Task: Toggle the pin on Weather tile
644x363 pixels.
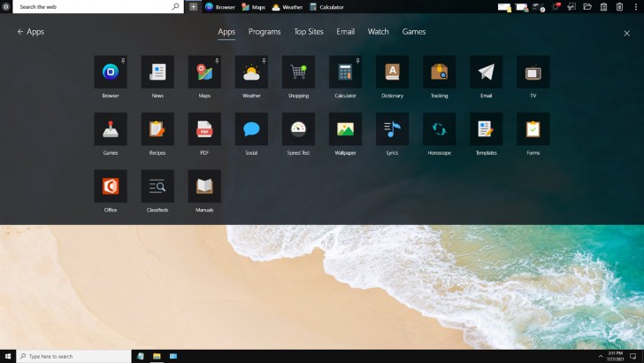Action: [x=264, y=60]
